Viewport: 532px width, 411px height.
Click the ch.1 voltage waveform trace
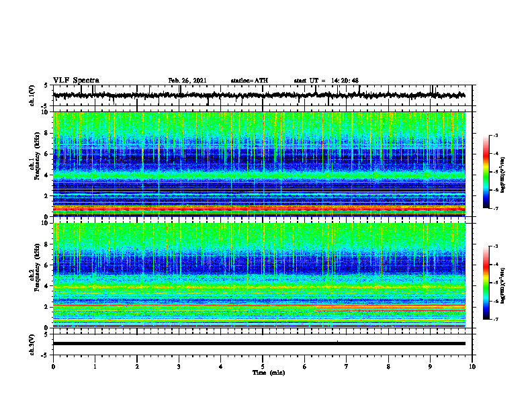click(x=259, y=95)
